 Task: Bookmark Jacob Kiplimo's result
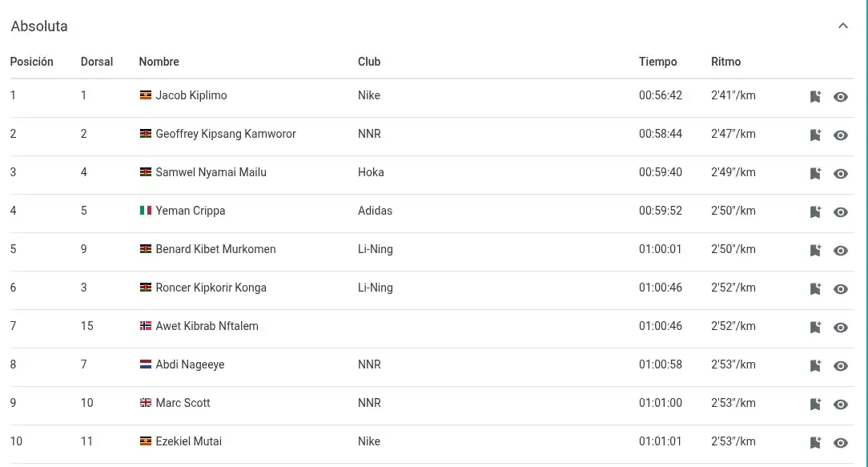815,97
